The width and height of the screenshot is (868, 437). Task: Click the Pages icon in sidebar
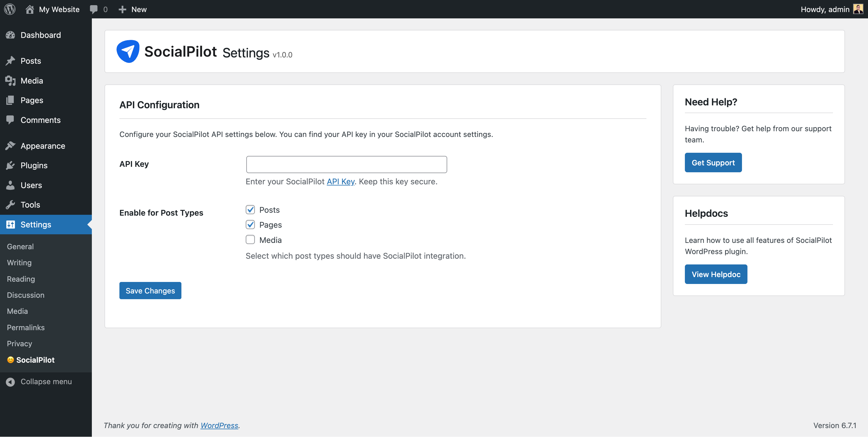coord(10,100)
